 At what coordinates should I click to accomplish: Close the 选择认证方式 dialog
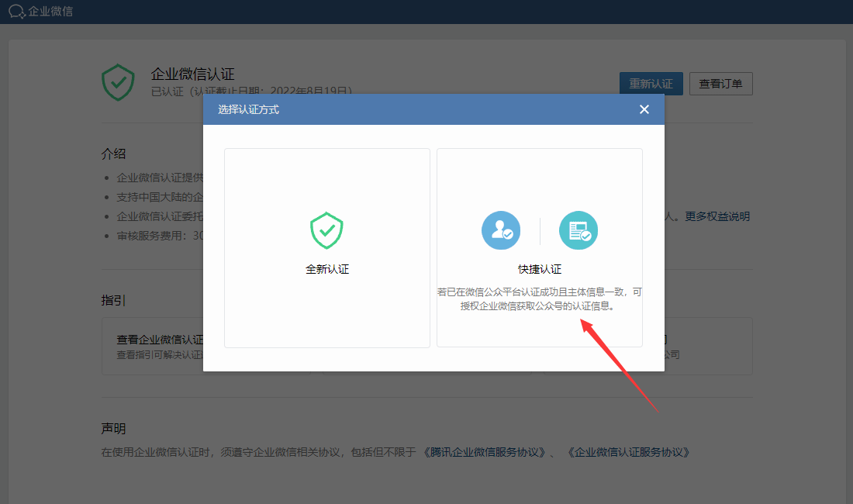(644, 110)
